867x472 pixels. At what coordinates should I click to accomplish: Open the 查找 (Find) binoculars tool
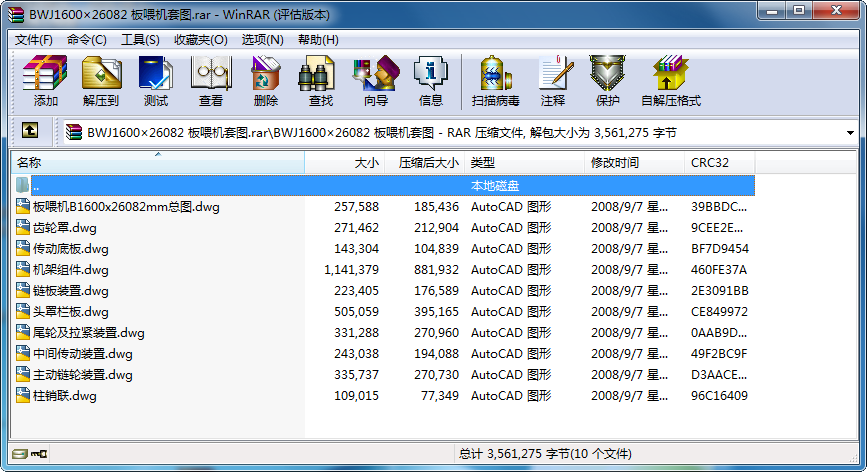[321, 81]
